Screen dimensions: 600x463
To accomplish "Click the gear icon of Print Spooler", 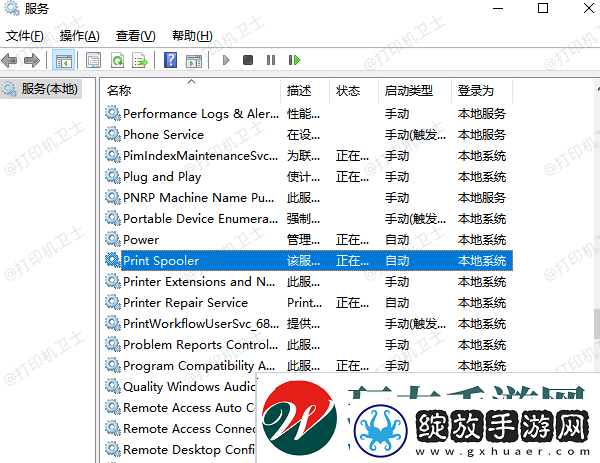I will click(112, 260).
